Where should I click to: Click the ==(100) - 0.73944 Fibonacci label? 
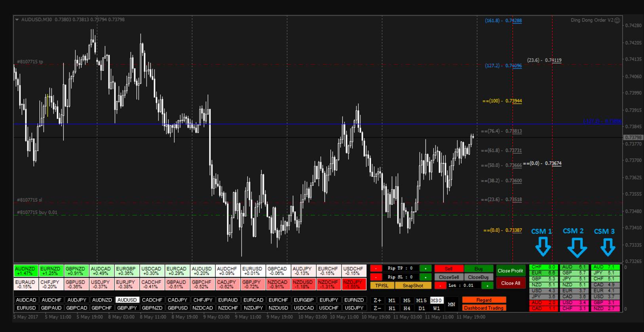[x=502, y=101]
